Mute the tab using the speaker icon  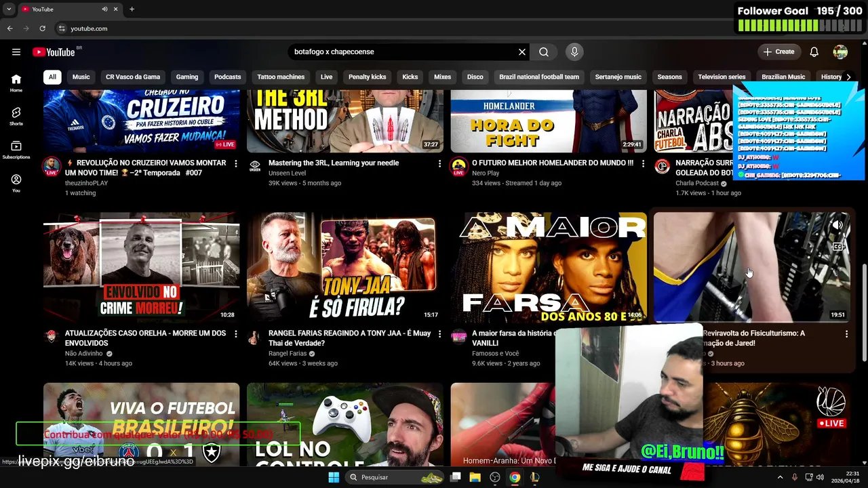104,9
